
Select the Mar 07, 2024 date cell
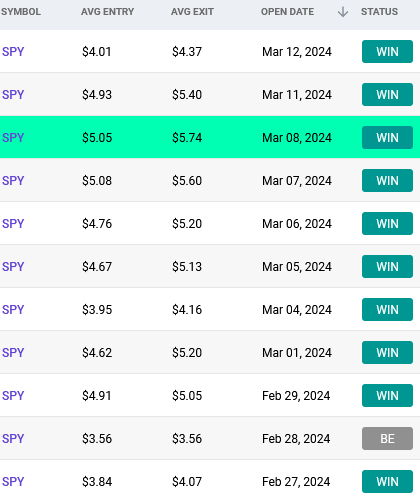pos(297,181)
